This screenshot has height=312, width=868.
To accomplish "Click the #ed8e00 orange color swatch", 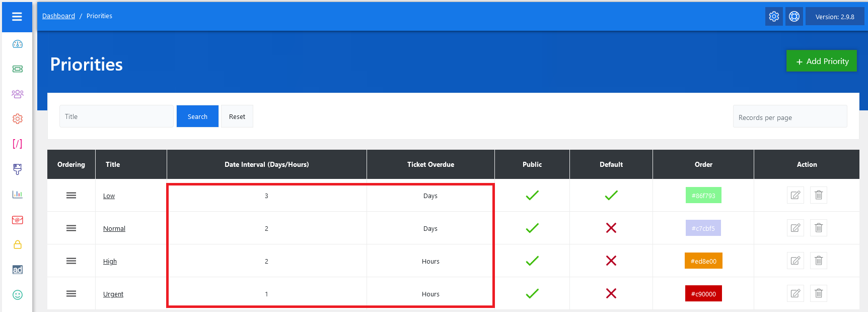I will pos(703,261).
